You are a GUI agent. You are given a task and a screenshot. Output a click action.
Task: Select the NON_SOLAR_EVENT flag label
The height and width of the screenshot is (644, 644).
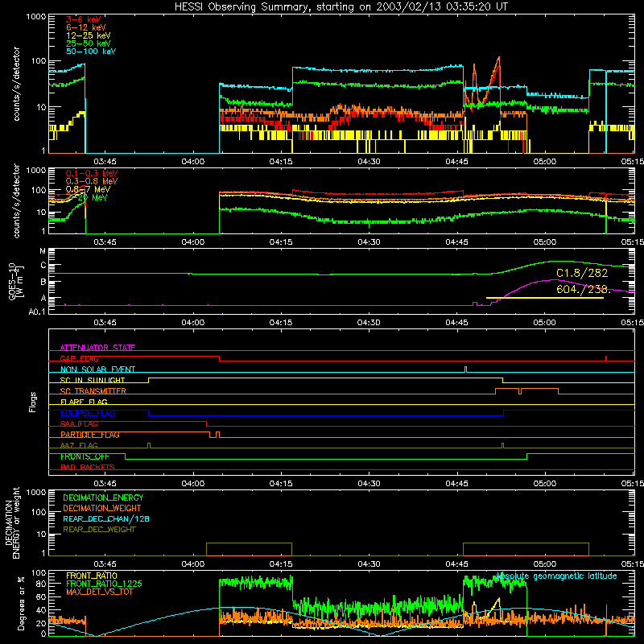tap(97, 369)
